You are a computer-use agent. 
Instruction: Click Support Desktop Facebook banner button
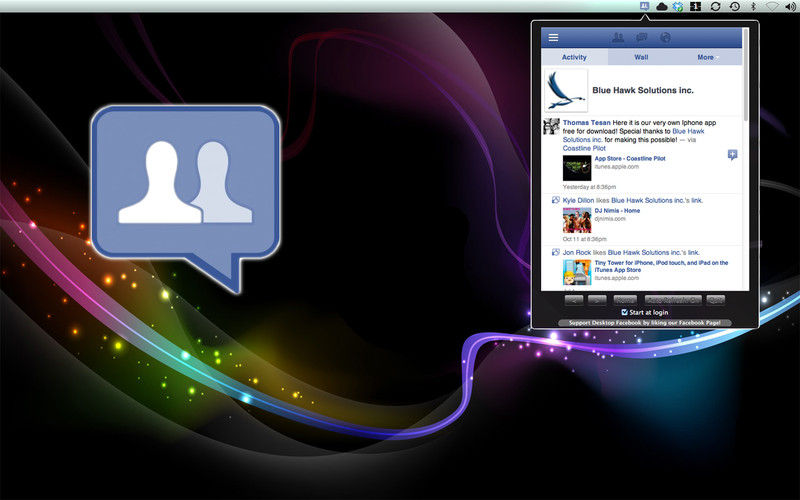(x=645, y=322)
